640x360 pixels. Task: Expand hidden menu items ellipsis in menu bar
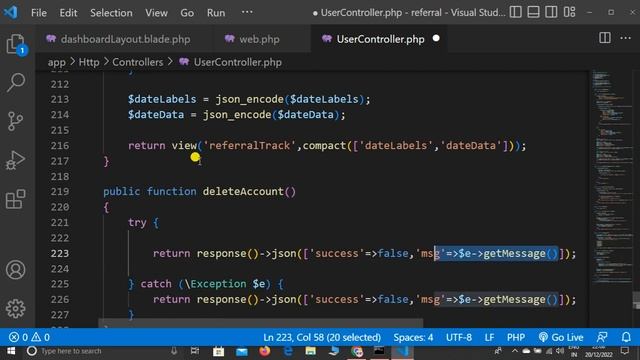click(247, 12)
